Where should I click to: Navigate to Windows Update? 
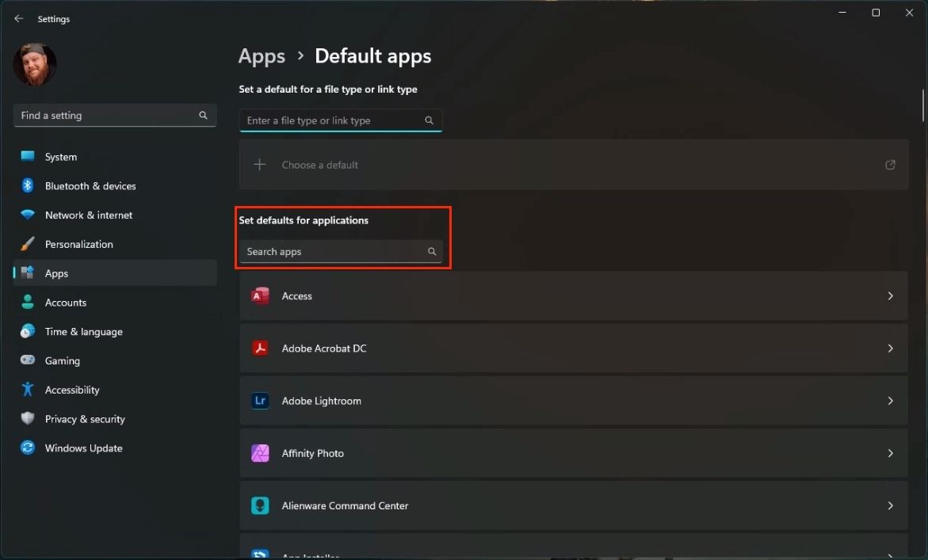(x=115, y=448)
